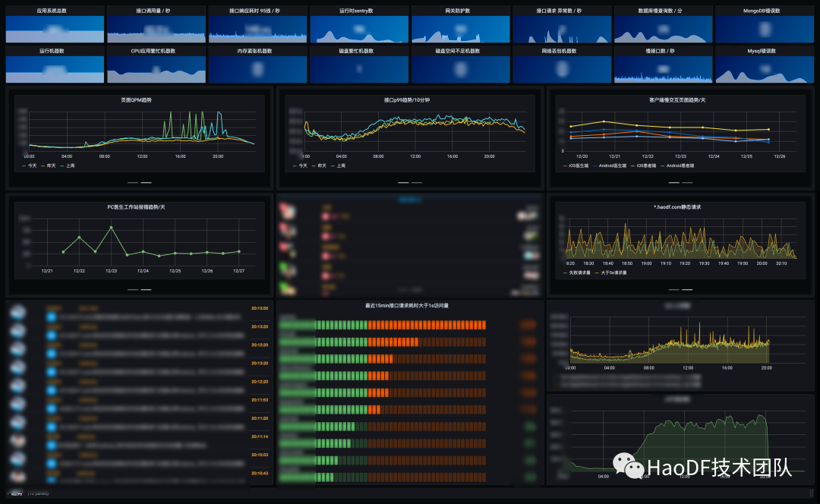Click the 12/27 axis label in PC医生工作站 chart
The width and height of the screenshot is (820, 504).
(x=238, y=271)
